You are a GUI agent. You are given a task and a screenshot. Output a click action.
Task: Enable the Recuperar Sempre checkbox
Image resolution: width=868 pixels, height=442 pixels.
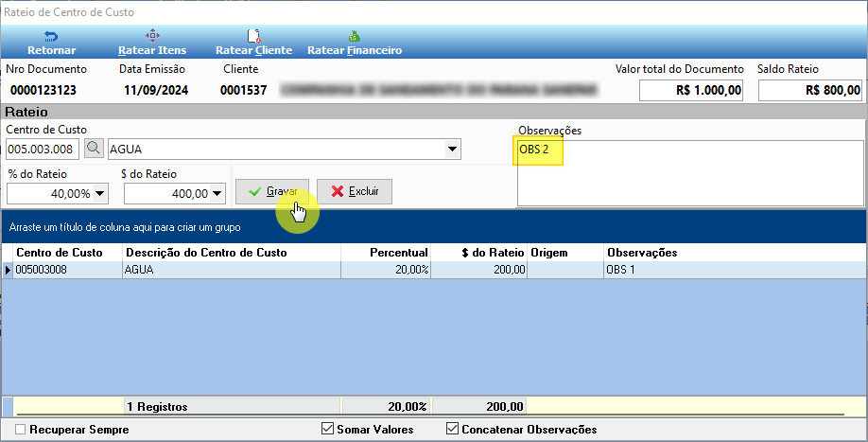tap(21, 430)
